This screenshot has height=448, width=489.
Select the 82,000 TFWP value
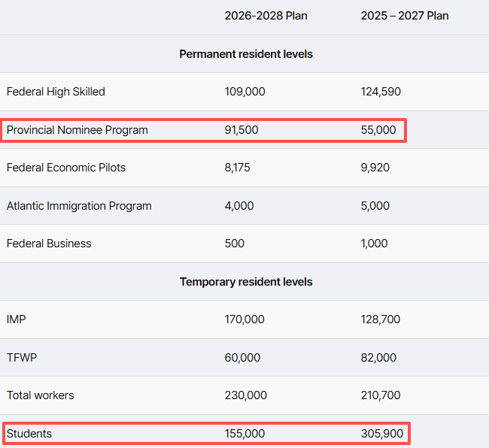click(378, 358)
